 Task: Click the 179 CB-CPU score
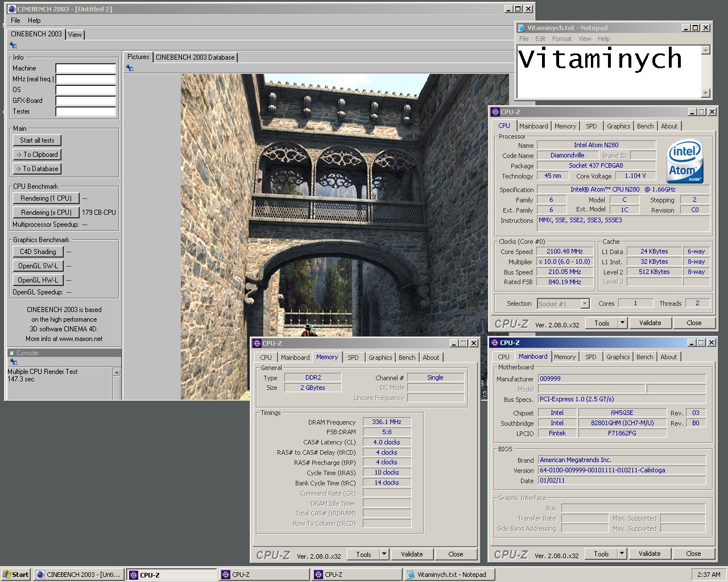[99, 213]
